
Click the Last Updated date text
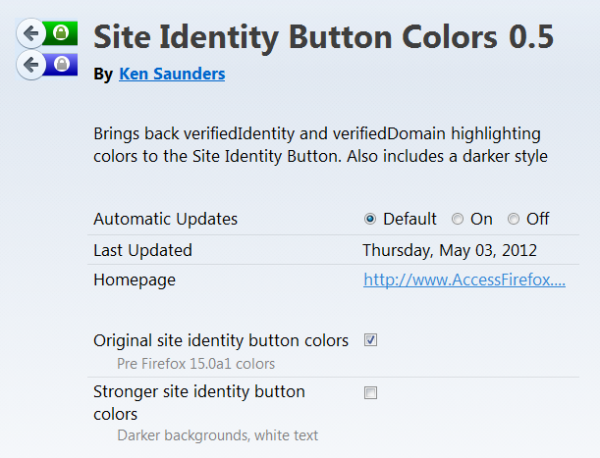pyautogui.click(x=450, y=250)
